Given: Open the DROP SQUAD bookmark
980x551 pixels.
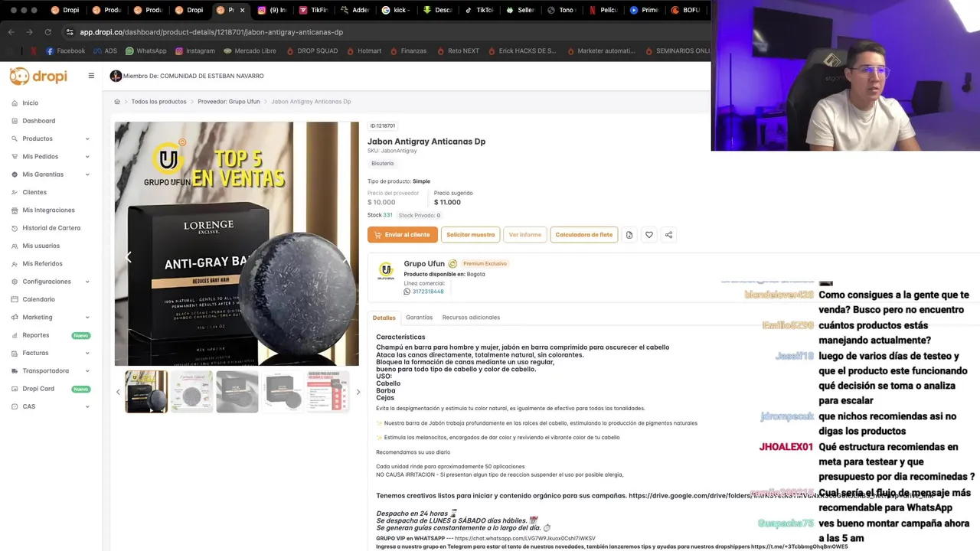Looking at the screenshot, I should (x=312, y=51).
